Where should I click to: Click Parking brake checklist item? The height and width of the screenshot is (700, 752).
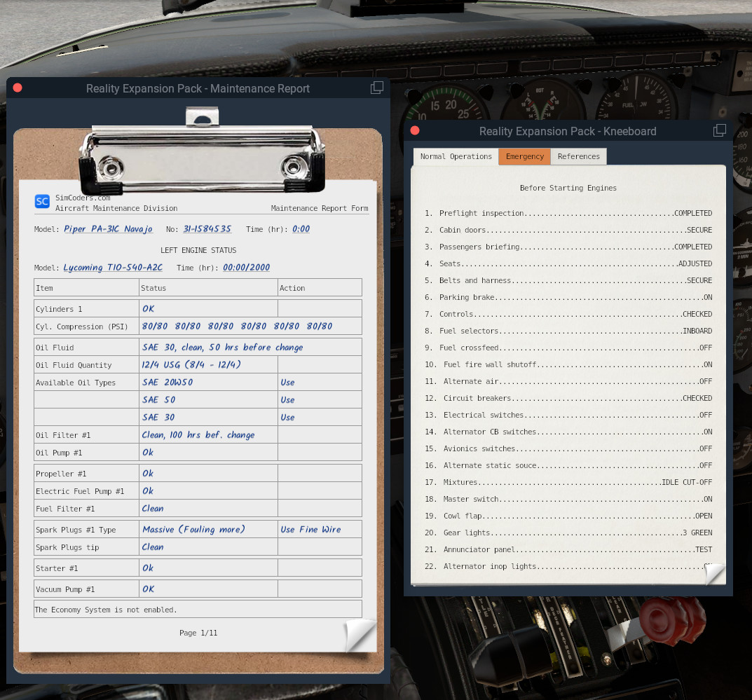(x=568, y=297)
